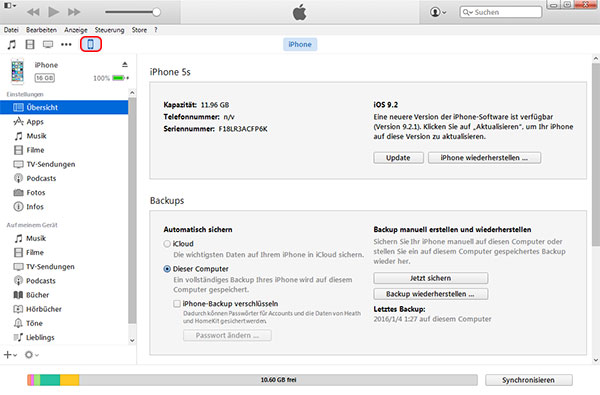Viewport: 600px width, 395px height.
Task: Click the Previous track button
Action: [33, 12]
